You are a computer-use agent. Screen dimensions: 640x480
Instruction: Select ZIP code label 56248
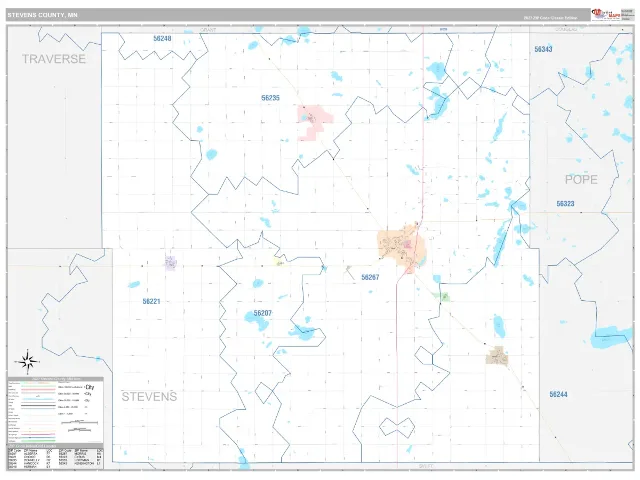tap(162, 38)
